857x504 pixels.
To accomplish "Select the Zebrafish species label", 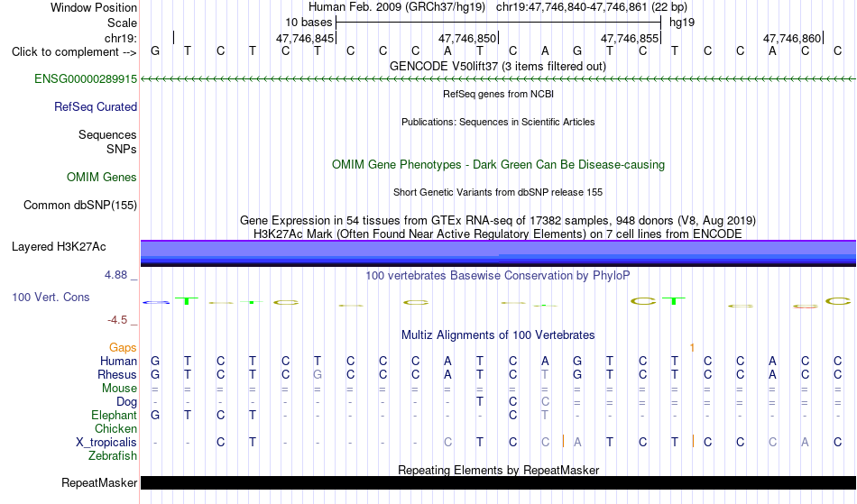I will pyautogui.click(x=113, y=456).
